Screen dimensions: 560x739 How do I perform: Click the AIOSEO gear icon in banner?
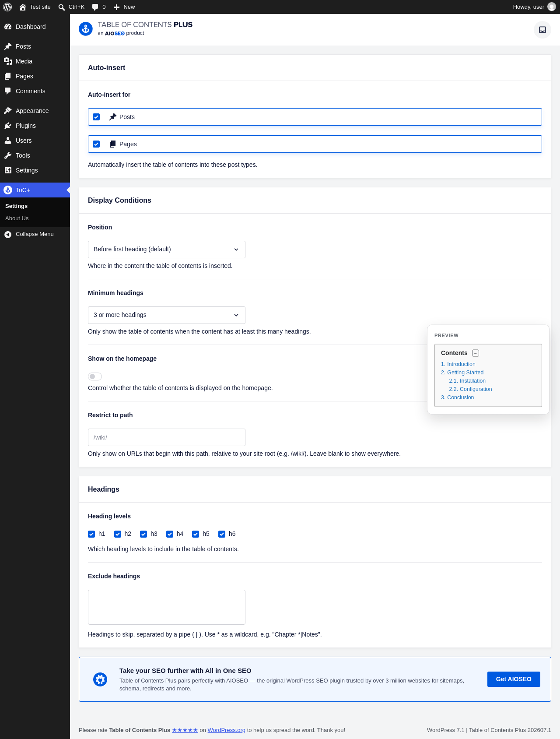pos(100,679)
